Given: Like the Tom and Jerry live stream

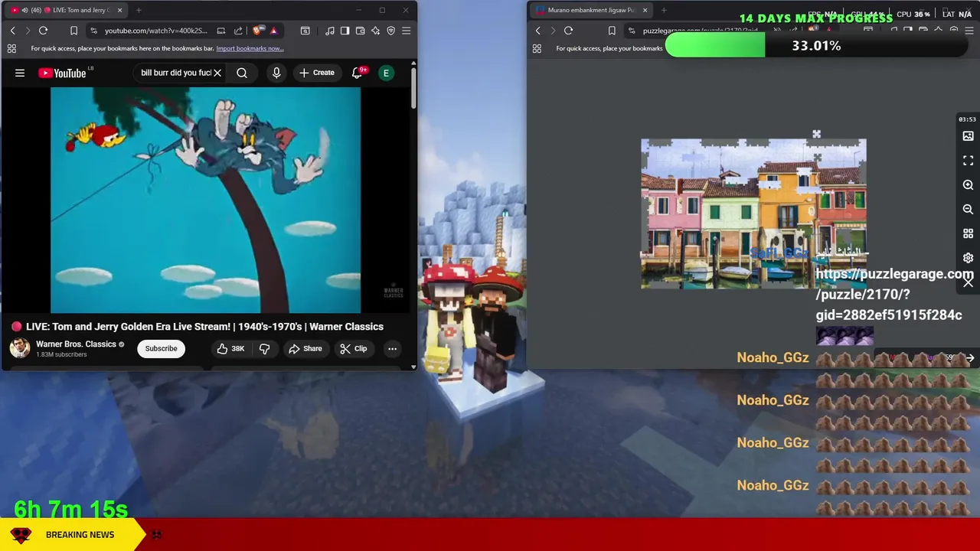Looking at the screenshot, I should tap(230, 348).
